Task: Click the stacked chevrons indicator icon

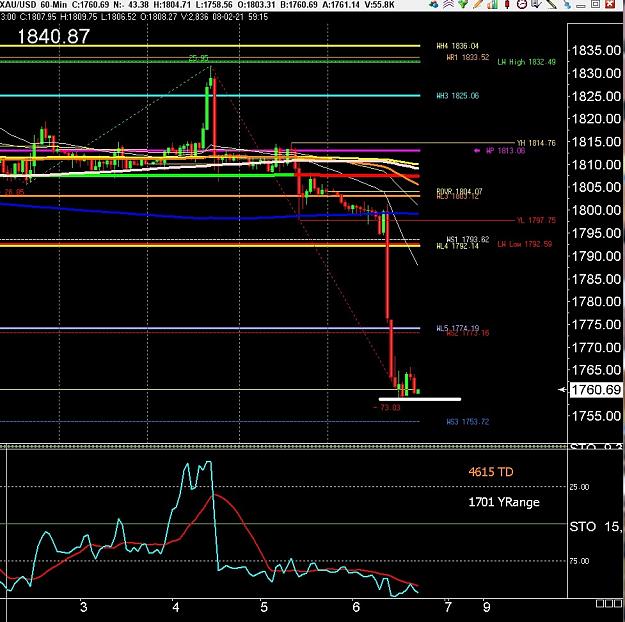Action: pyautogui.click(x=448, y=4)
